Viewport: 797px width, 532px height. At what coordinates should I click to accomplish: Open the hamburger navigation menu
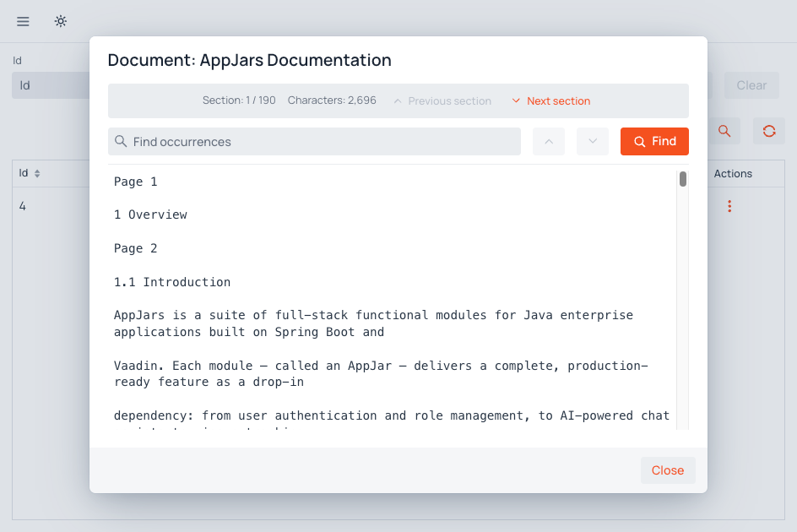click(x=23, y=21)
